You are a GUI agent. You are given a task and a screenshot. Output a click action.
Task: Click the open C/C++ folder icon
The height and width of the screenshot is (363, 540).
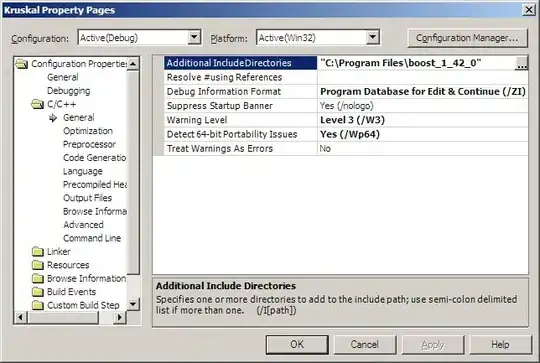point(38,104)
